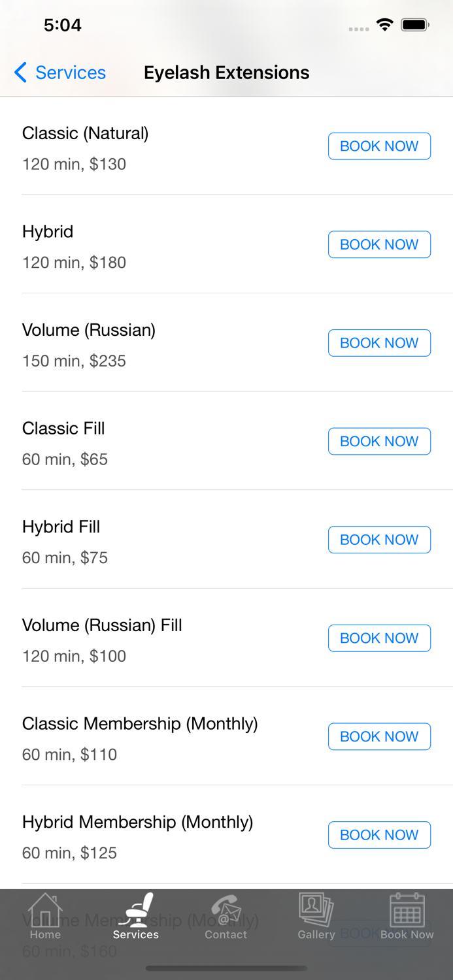Tap the Wi-Fi status icon

(x=385, y=25)
